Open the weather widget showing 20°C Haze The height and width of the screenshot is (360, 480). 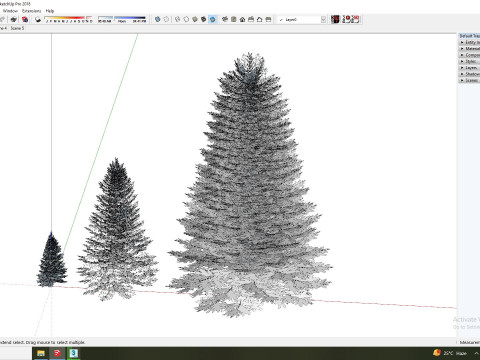tap(450, 353)
